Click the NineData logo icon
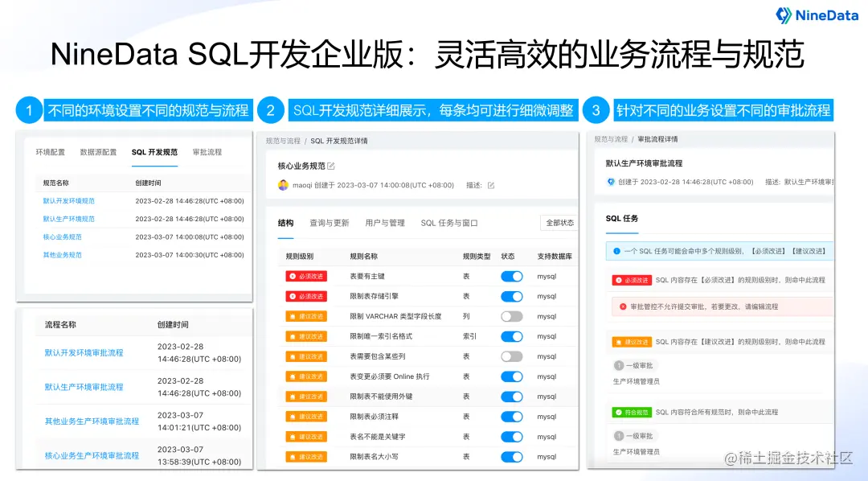The height and width of the screenshot is (481, 868). point(784,15)
